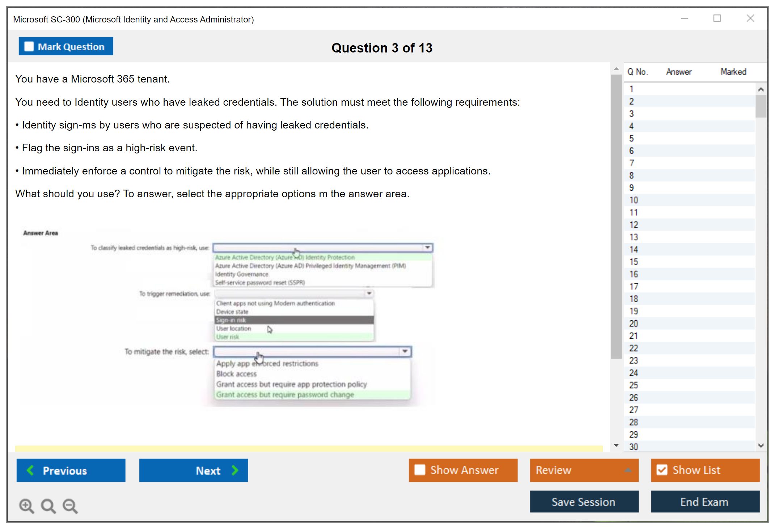Image resolution: width=778 pixels, height=532 pixels.
Task: Uncheck the Show List checkbox
Action: pos(662,470)
